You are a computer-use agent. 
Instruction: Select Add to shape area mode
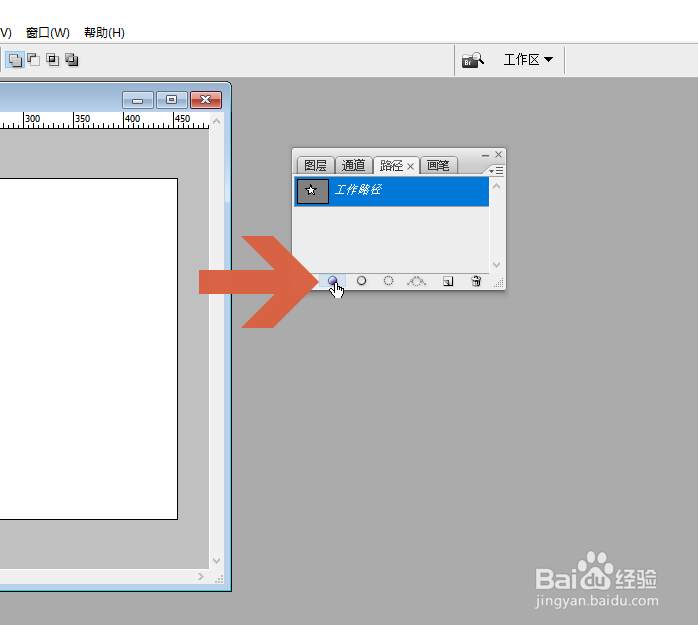click(15, 60)
